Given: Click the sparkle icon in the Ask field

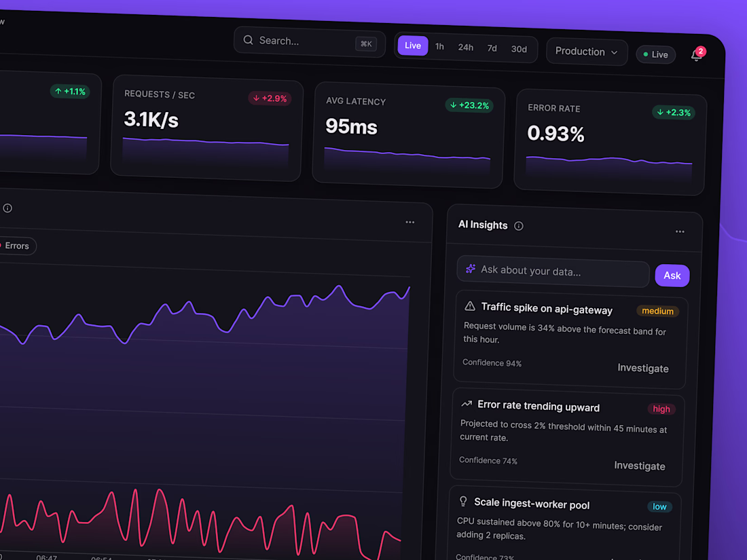Looking at the screenshot, I should coord(471,269).
